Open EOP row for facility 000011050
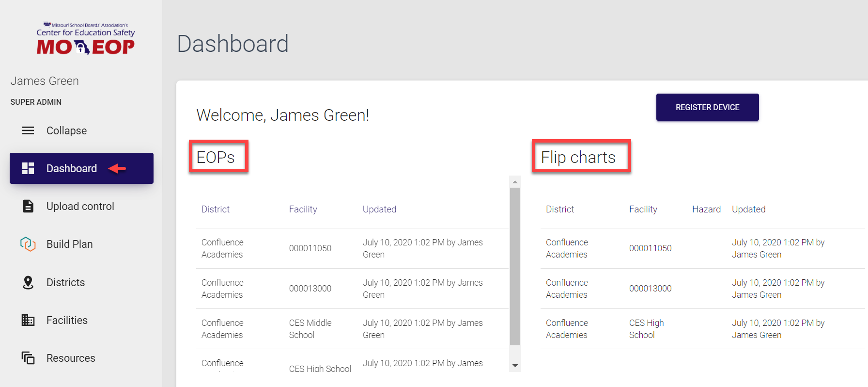868x387 pixels. tap(310, 248)
